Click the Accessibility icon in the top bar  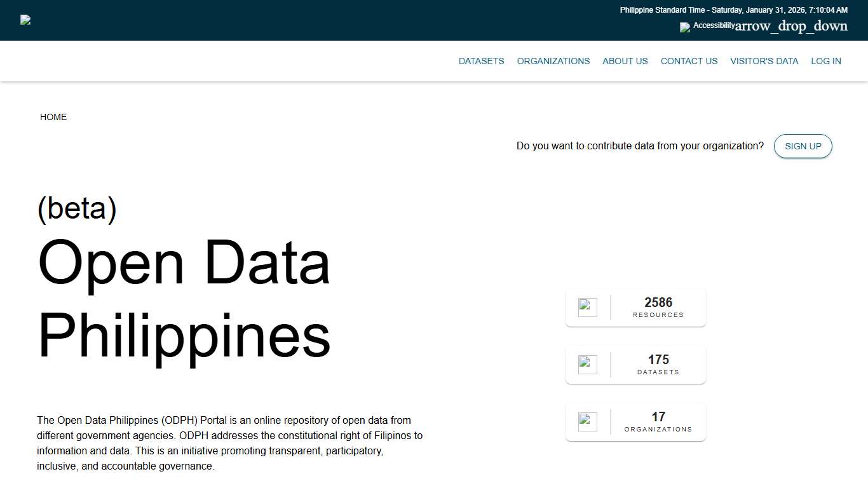(684, 27)
